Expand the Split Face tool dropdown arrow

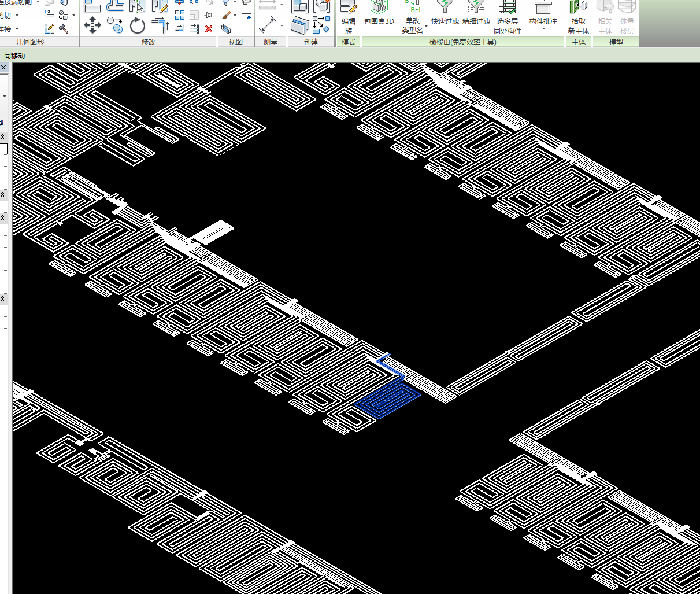pos(74,16)
